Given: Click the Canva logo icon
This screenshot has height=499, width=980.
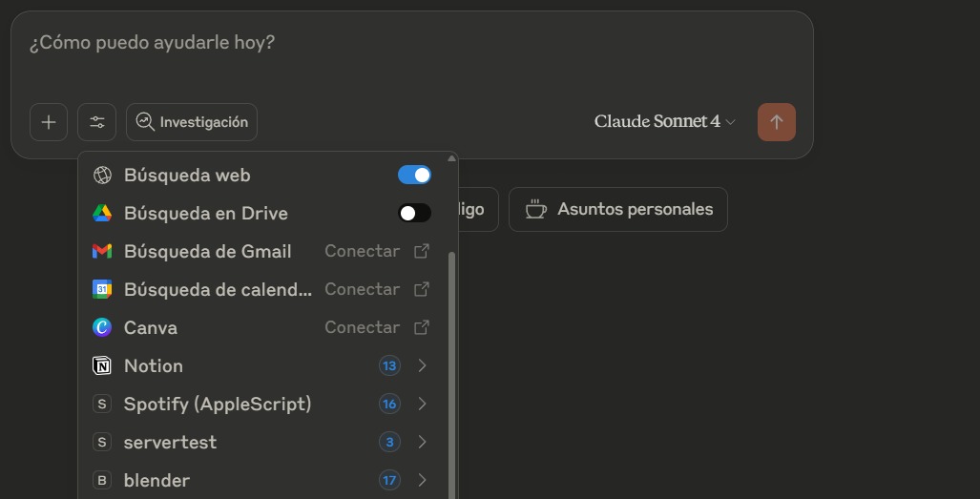Looking at the screenshot, I should (102, 328).
